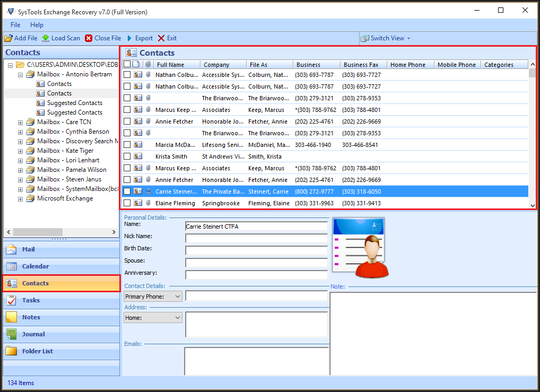540x392 pixels.
Task: Expand the Mailbox - Care TCN node
Action: tap(20, 123)
